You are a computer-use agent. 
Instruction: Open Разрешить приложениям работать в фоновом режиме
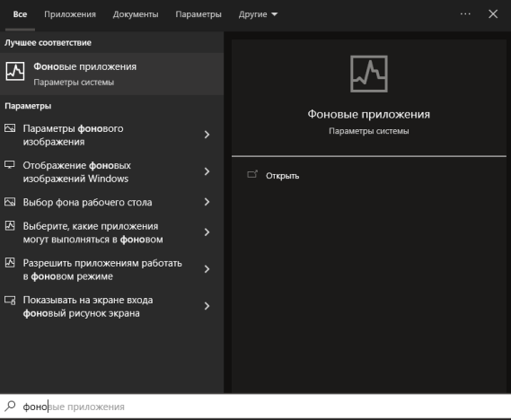coord(111,269)
